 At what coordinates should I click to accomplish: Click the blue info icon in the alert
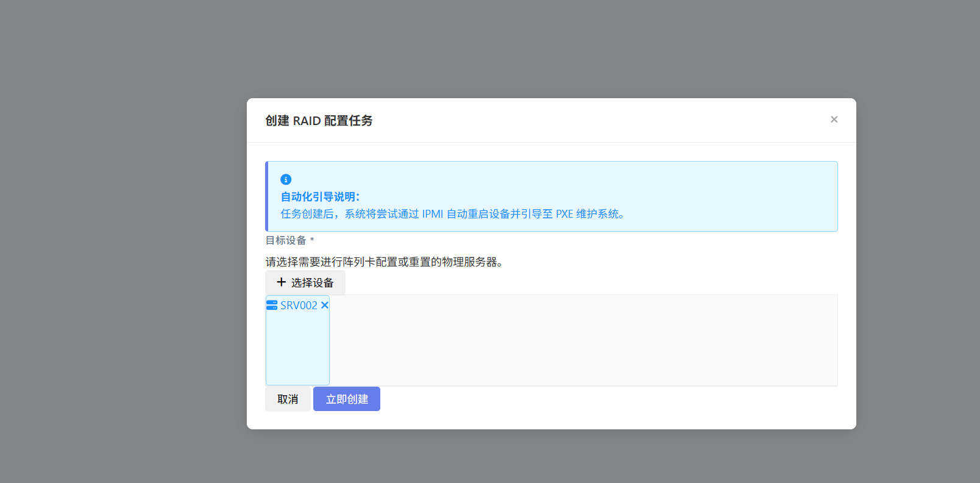point(286,179)
